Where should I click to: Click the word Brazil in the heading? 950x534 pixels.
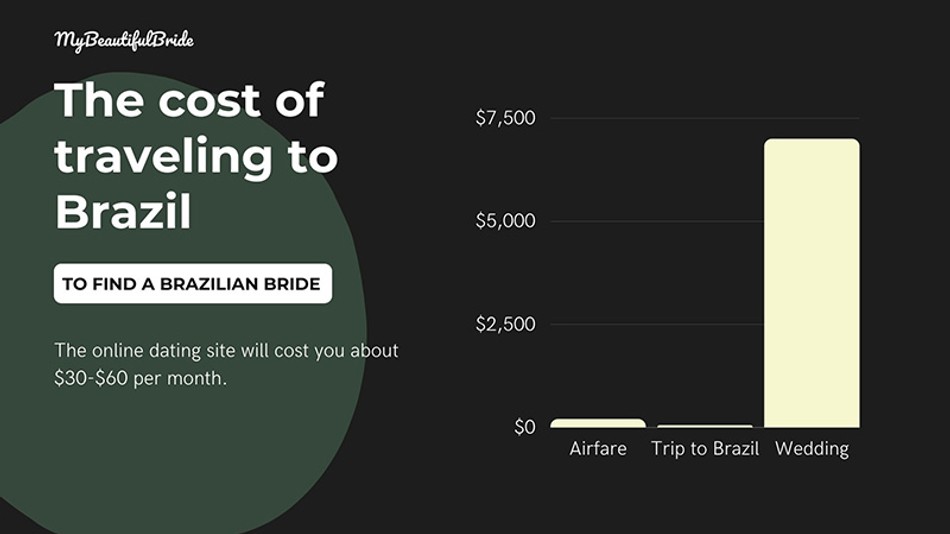(123, 212)
